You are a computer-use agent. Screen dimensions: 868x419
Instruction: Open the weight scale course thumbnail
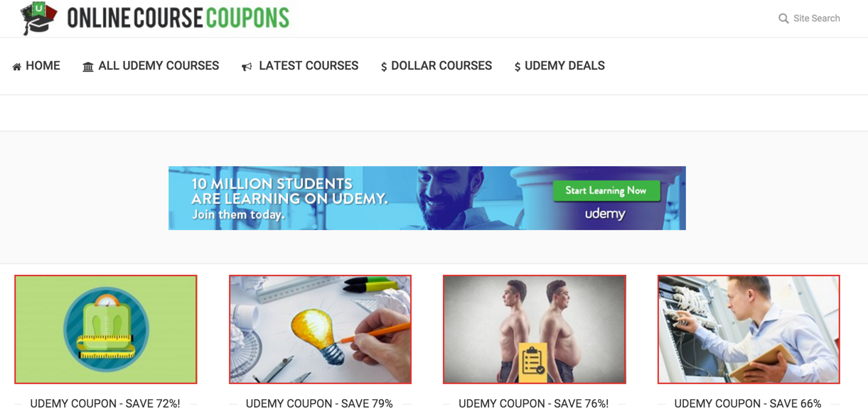[x=106, y=330]
